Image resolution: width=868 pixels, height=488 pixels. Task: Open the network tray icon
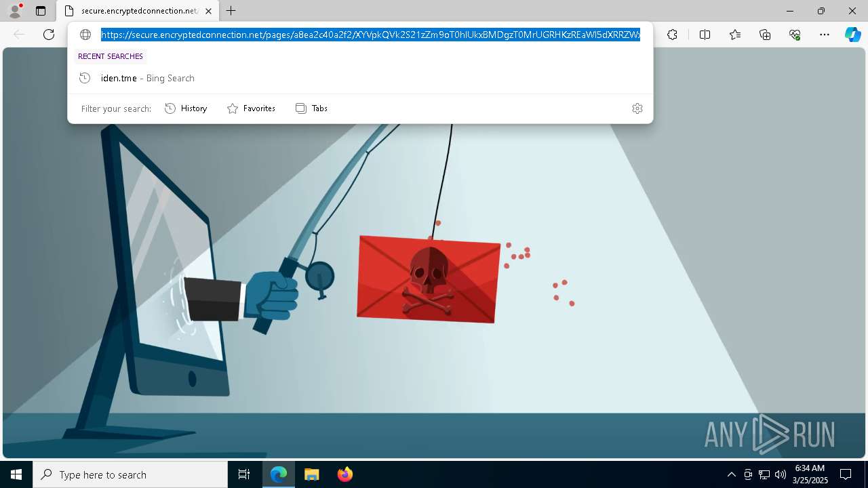click(x=764, y=474)
